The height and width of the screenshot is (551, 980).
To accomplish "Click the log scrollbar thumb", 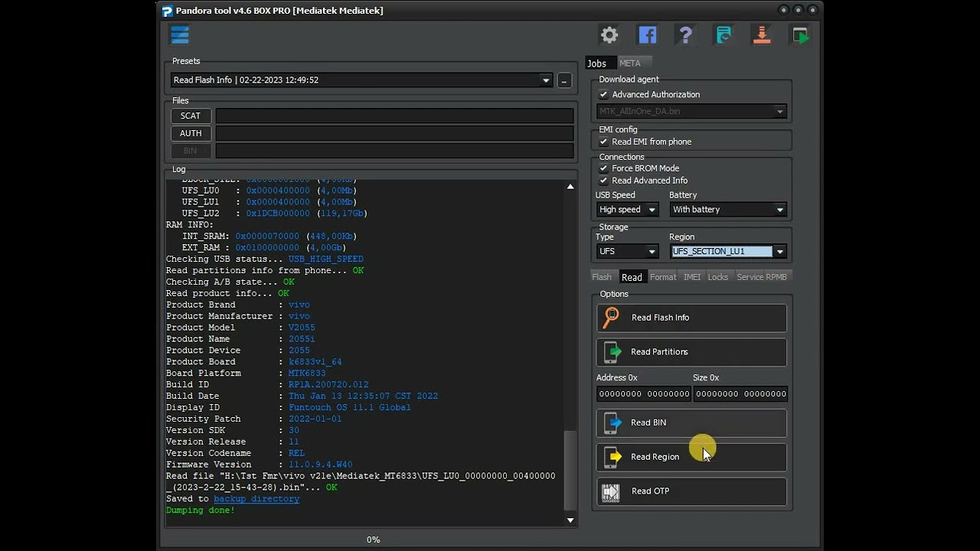I will coord(570,470).
